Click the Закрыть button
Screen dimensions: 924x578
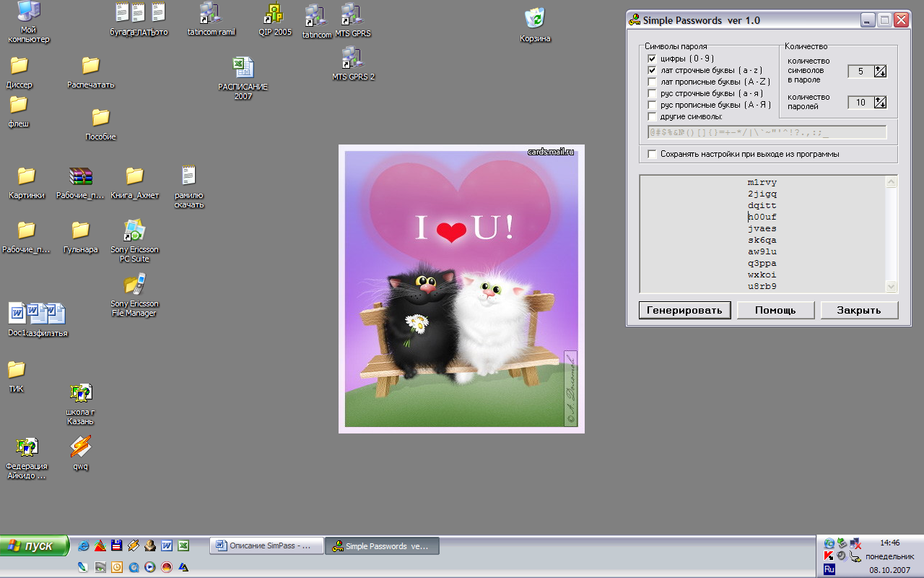[859, 310]
